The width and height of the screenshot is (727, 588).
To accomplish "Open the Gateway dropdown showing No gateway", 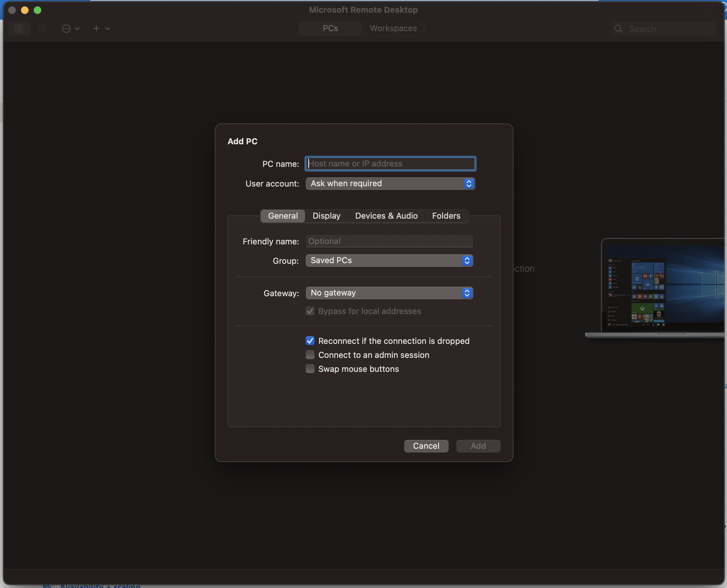I will 390,293.
